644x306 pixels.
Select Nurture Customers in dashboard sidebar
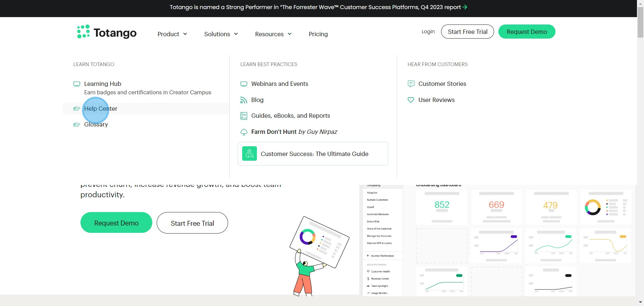[377, 200]
